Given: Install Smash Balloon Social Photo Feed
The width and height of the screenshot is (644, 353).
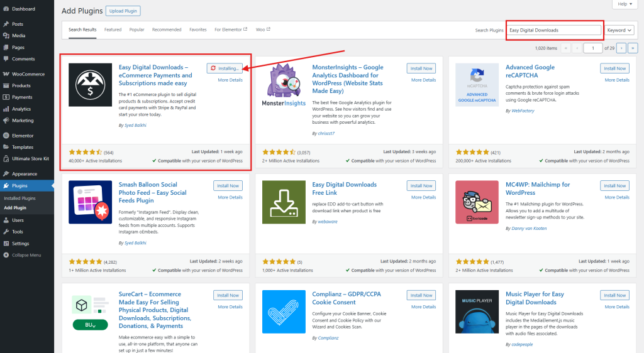Looking at the screenshot, I should pyautogui.click(x=228, y=186).
